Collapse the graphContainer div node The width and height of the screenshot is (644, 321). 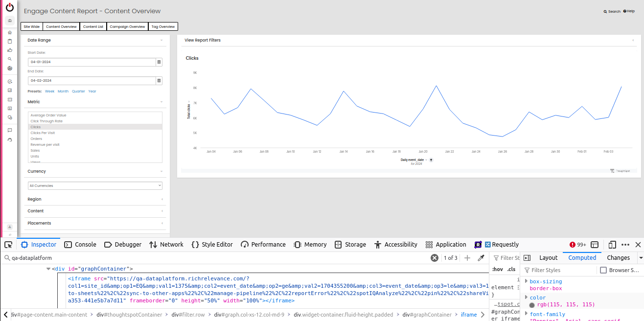(x=48, y=269)
